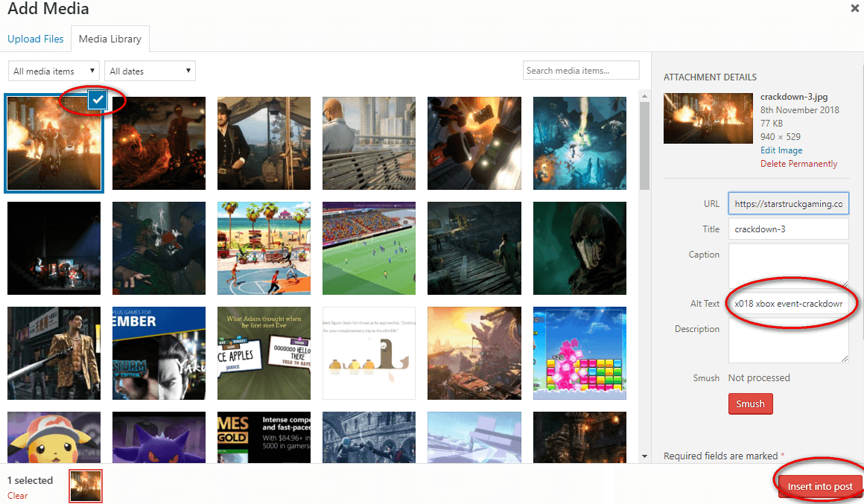This screenshot has height=504, width=864.
Task: Click the scrollbar up arrow
Action: point(645,96)
